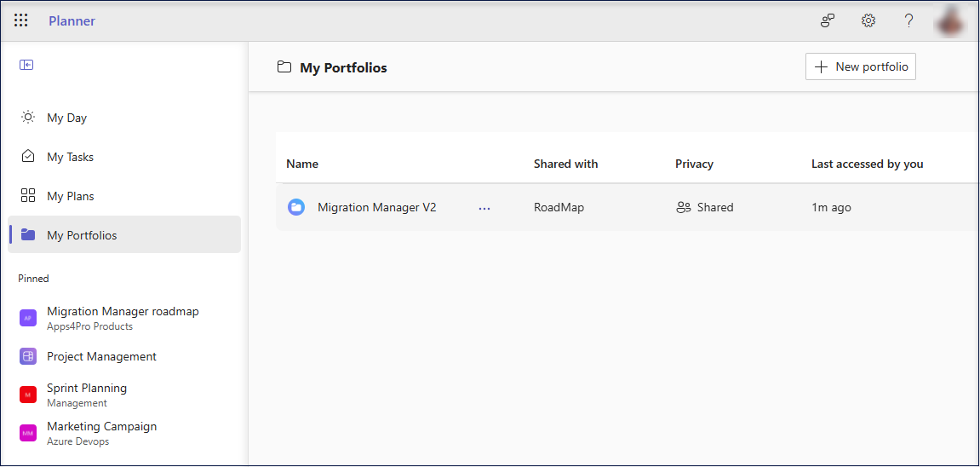Select My Portfolios navigation item
This screenshot has height=467, width=980.
click(x=82, y=235)
